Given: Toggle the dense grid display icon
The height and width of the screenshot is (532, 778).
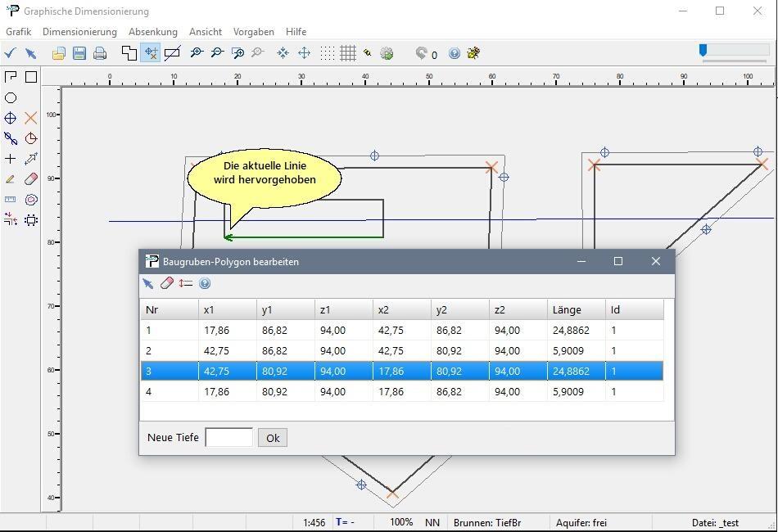Looking at the screenshot, I should click(348, 53).
